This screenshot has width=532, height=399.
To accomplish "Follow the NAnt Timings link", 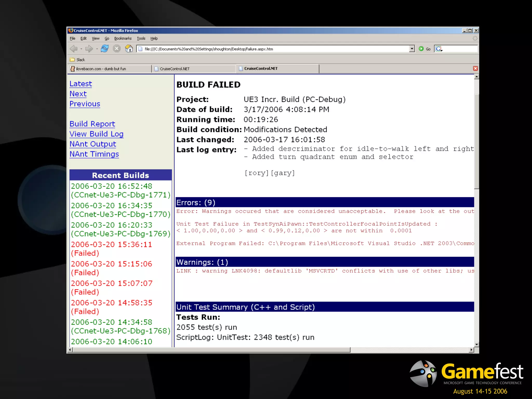I will point(94,154).
